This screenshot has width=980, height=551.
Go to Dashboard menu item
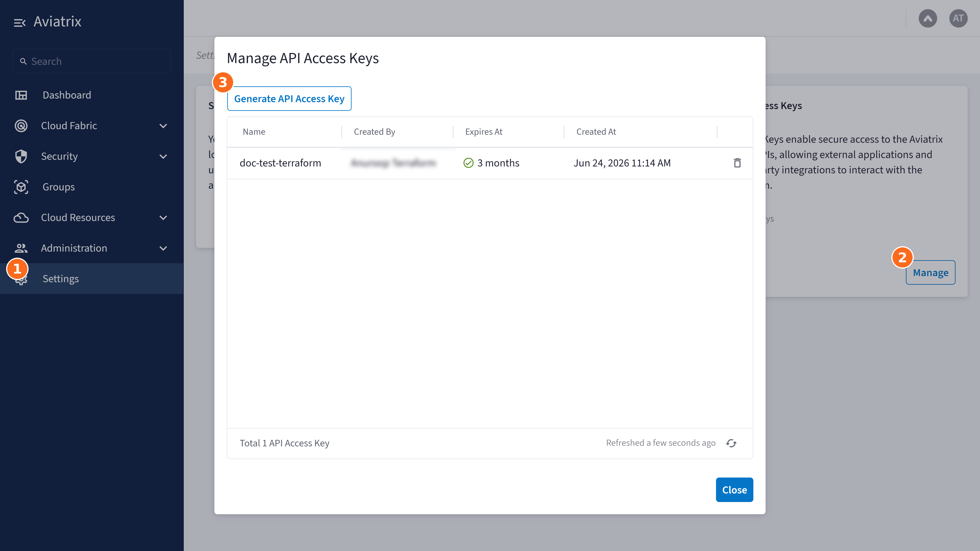92,95
